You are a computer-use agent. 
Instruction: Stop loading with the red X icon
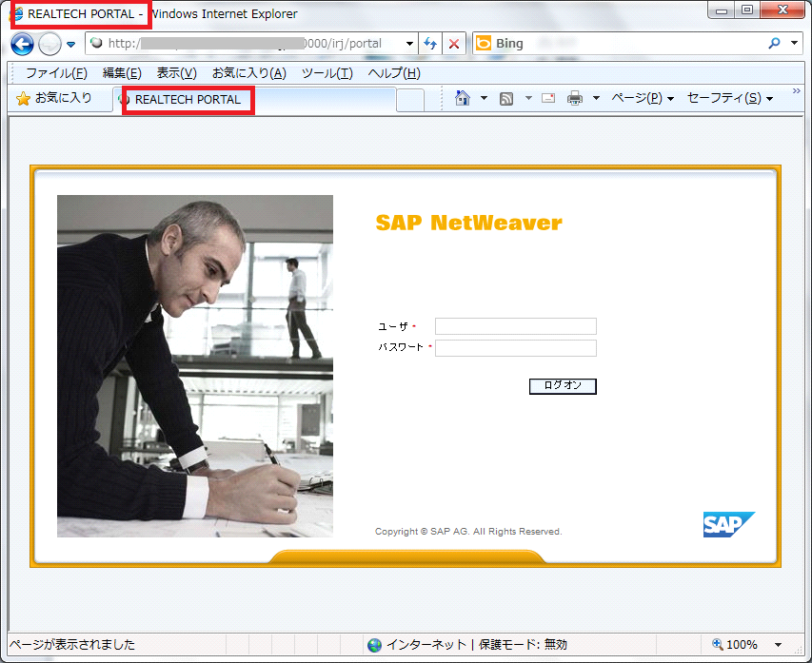tap(454, 44)
